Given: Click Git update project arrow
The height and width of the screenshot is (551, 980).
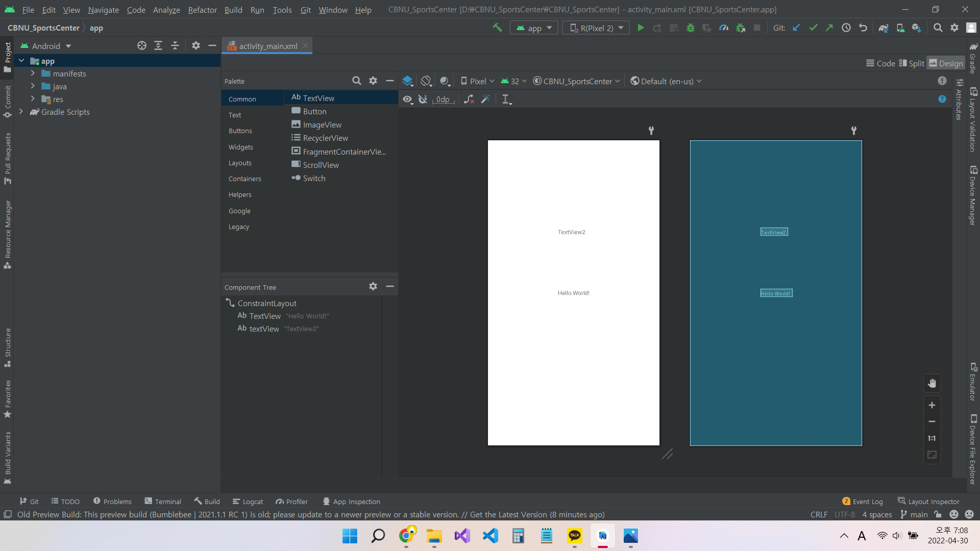Looking at the screenshot, I should click(796, 28).
